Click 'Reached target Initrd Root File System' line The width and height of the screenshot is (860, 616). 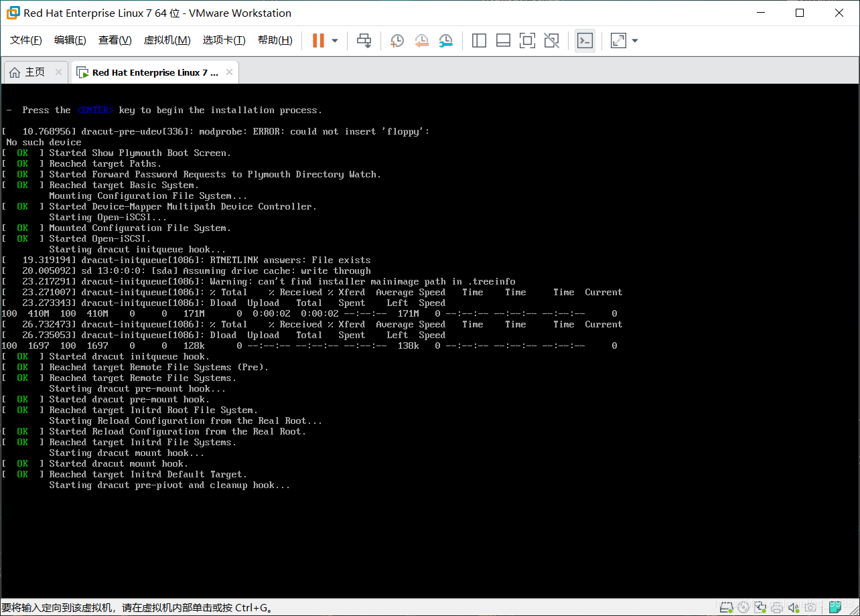click(153, 410)
